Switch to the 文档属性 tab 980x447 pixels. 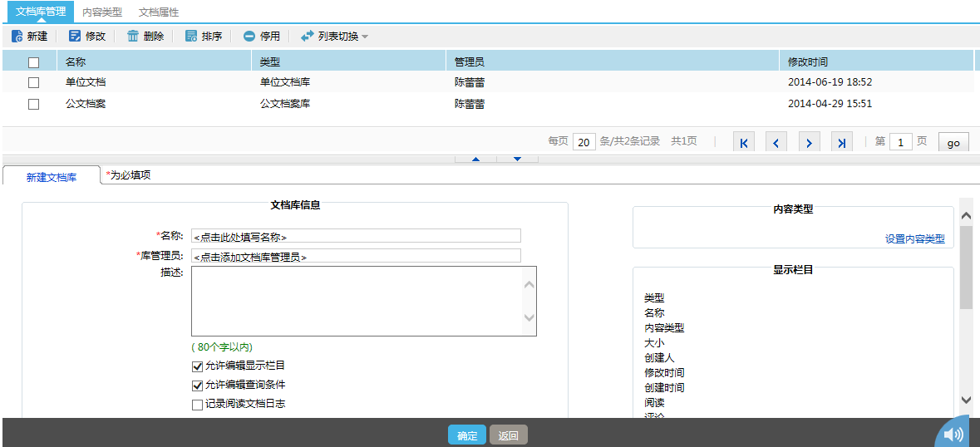click(x=158, y=12)
